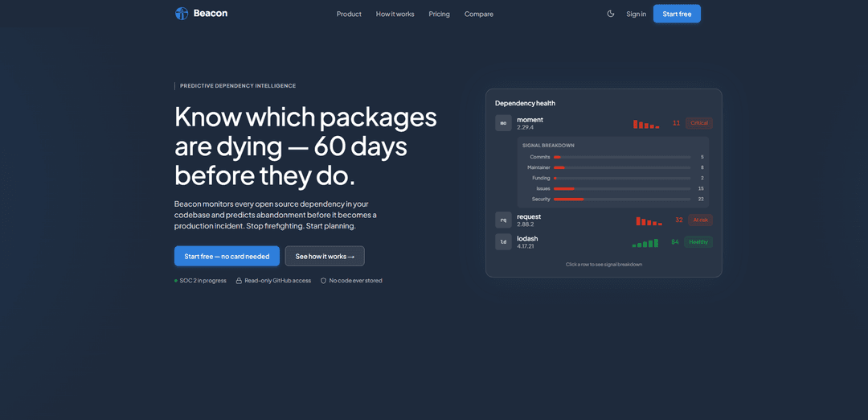Click version text 2.29.4

tap(526, 127)
